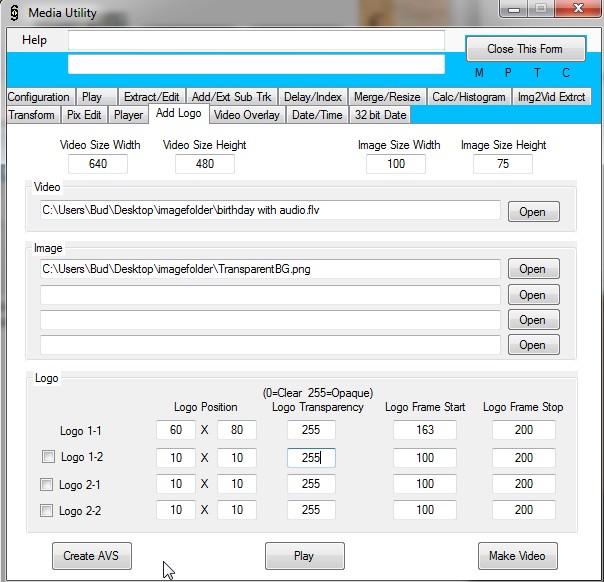Viewport: 604px width, 582px height.
Task: Open the Img2Vid Extrct tab
Action: [x=552, y=97]
